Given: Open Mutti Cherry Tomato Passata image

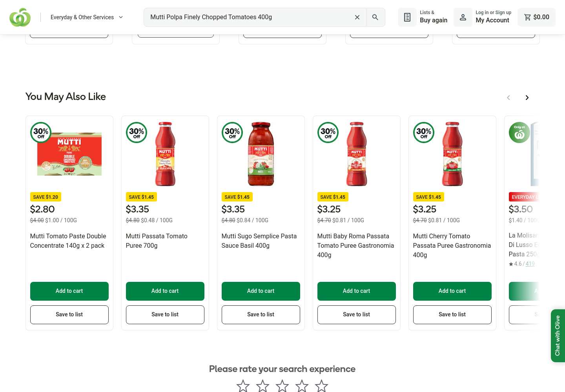Looking at the screenshot, I should click(x=452, y=154).
